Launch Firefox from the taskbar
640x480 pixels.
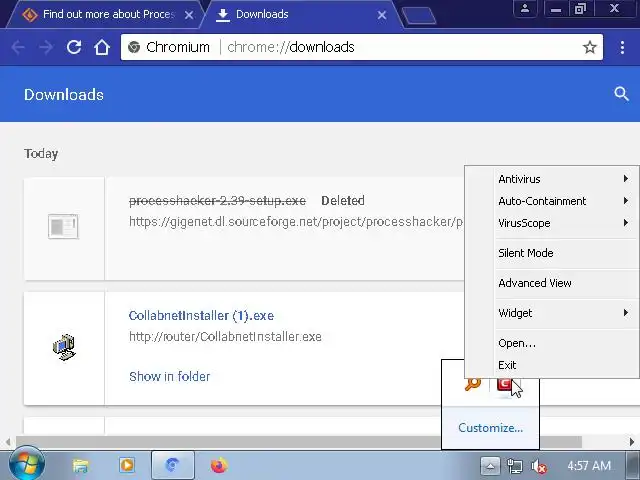coord(219,465)
